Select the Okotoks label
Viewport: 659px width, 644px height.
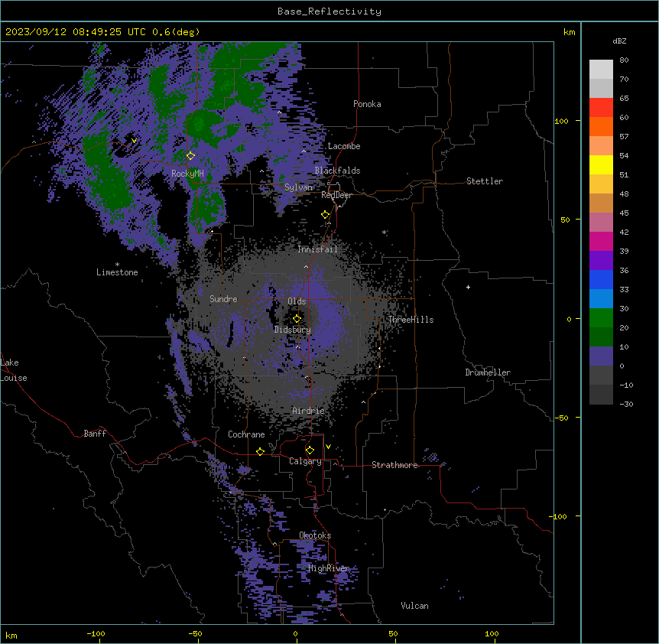(315, 535)
